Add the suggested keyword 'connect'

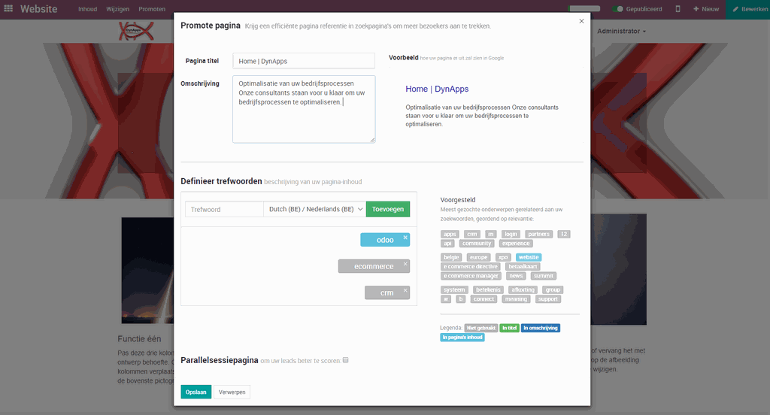pyautogui.click(x=484, y=299)
